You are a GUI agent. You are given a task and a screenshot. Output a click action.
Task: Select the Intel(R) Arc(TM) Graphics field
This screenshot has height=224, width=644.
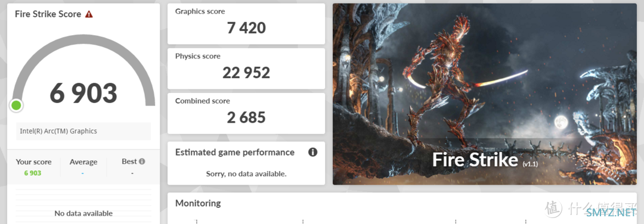point(83,131)
